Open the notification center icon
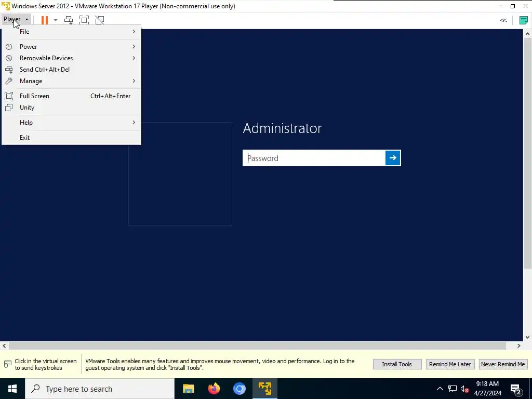Image resolution: width=532 pixels, height=399 pixels. [x=516, y=389]
